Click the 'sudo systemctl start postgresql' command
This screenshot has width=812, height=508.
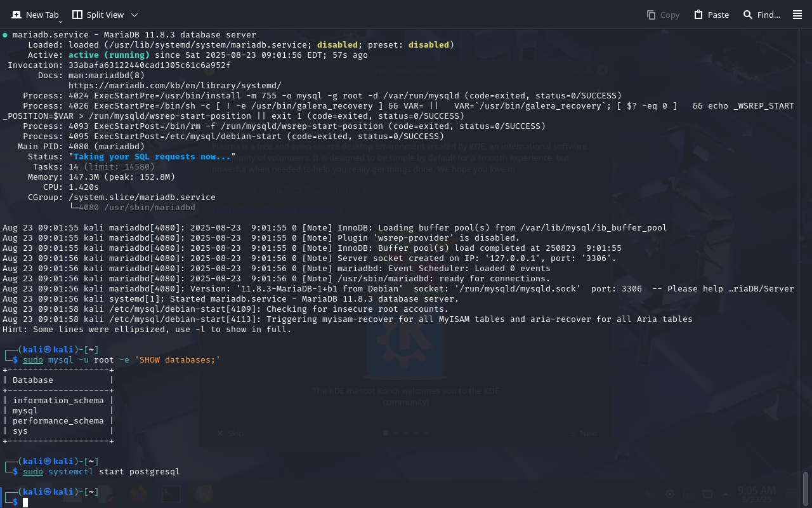coord(101,472)
